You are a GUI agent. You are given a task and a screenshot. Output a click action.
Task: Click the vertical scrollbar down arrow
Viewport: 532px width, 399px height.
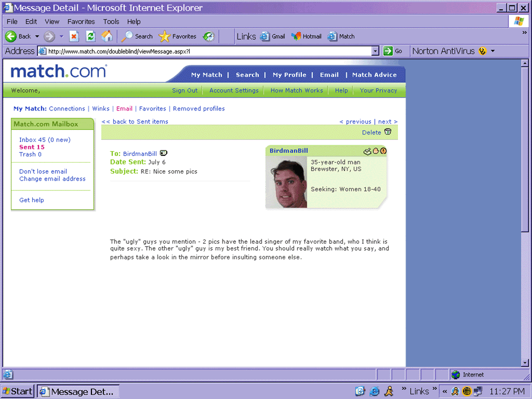525,362
